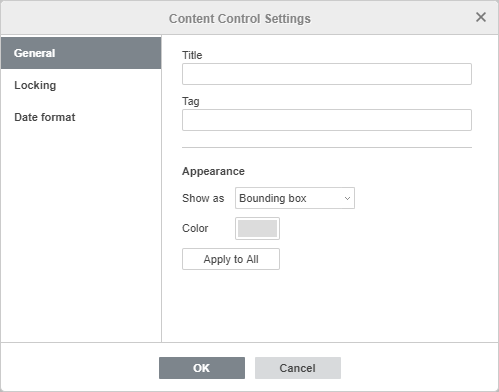Viewport: 499px width, 392px height.
Task: Click the Apply to All button
Action: click(231, 259)
